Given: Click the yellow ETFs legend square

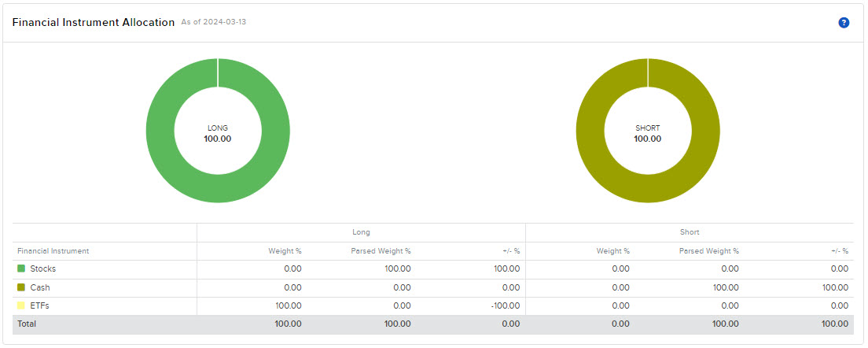Looking at the screenshot, I should pos(21,305).
